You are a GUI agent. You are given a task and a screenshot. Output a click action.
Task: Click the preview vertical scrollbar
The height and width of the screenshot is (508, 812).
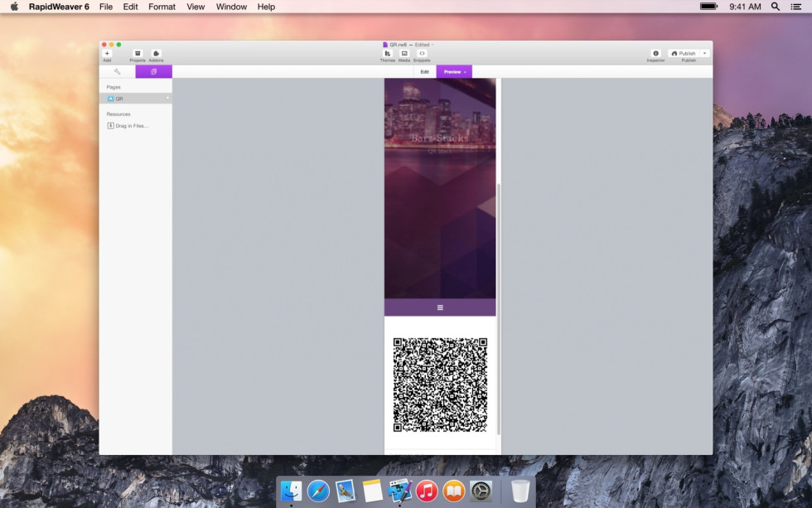pyautogui.click(x=499, y=309)
